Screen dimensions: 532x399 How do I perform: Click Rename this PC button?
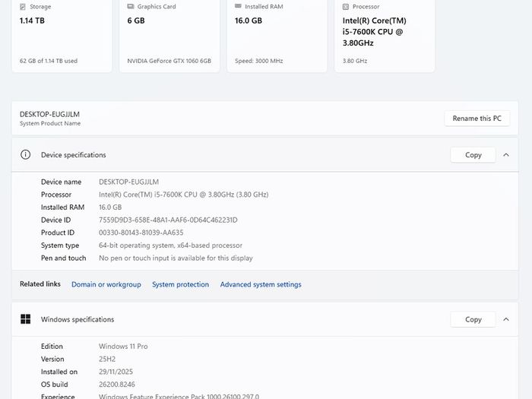(x=477, y=119)
